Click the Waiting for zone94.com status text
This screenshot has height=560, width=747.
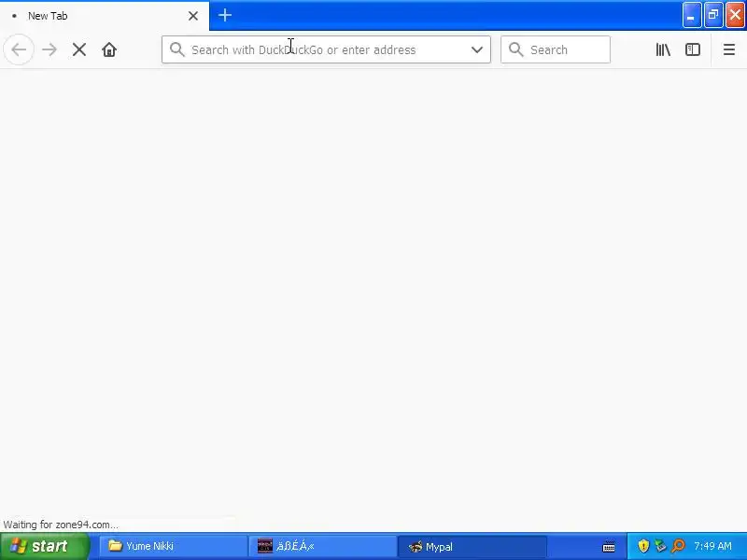61,525
